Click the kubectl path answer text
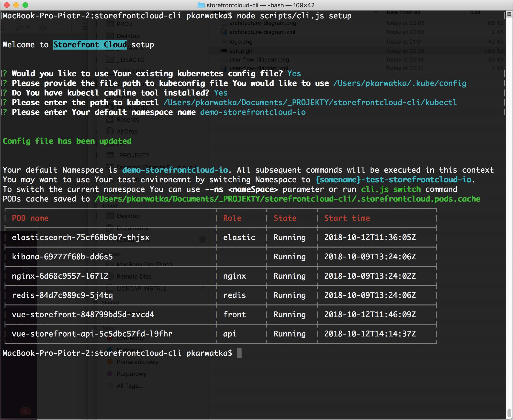Image resolution: width=513 pixels, height=420 pixels. pos(310,103)
